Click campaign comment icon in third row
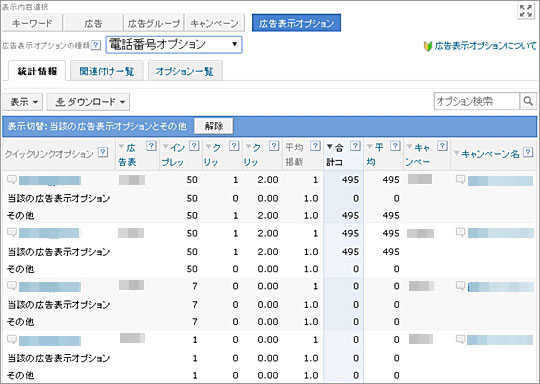This screenshot has height=384, width=540. point(460,286)
